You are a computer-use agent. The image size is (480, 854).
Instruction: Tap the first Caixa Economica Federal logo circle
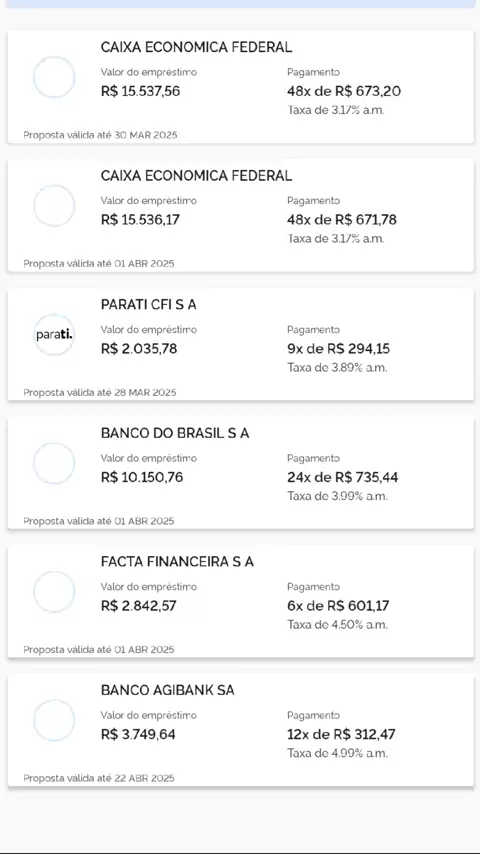54,77
